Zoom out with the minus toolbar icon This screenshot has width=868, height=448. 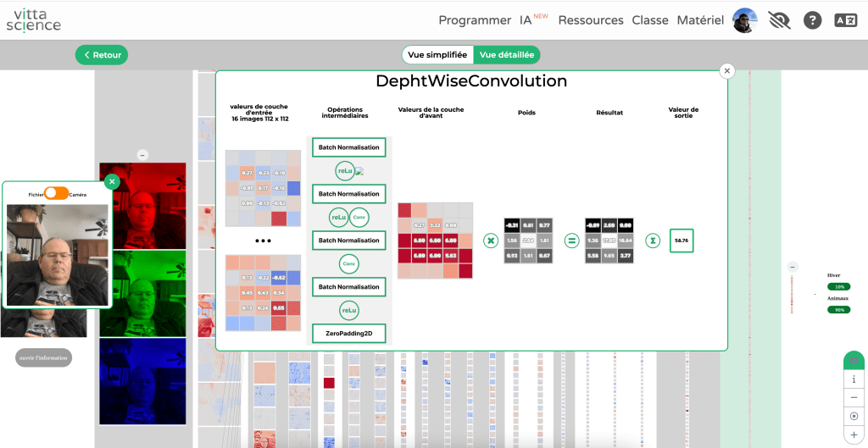tap(854, 398)
